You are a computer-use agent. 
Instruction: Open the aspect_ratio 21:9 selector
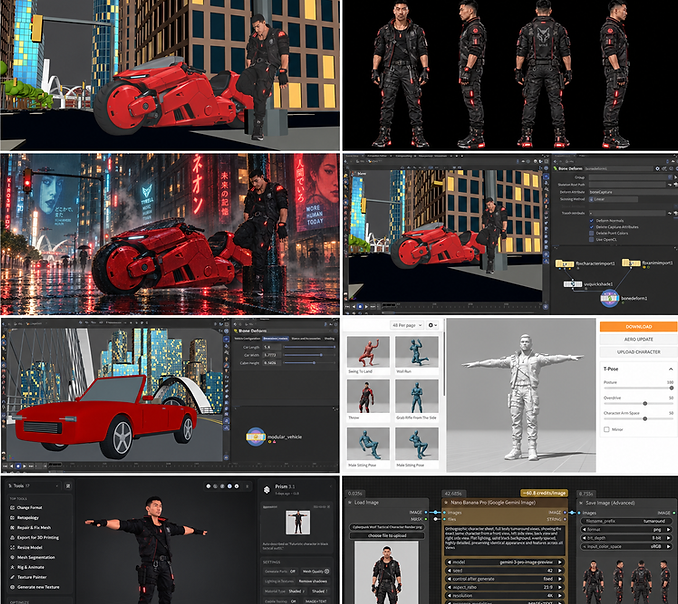pyautogui.click(x=505, y=587)
